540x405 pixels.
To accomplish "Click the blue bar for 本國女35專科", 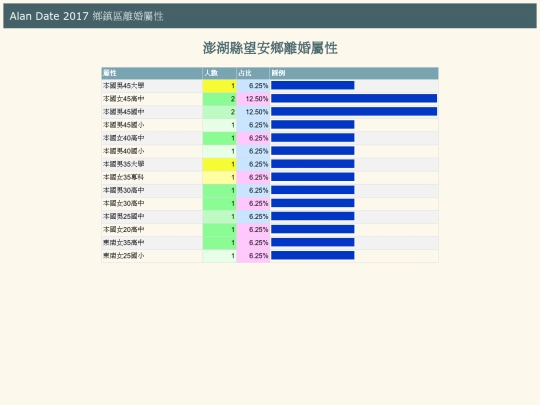I will [x=313, y=177].
